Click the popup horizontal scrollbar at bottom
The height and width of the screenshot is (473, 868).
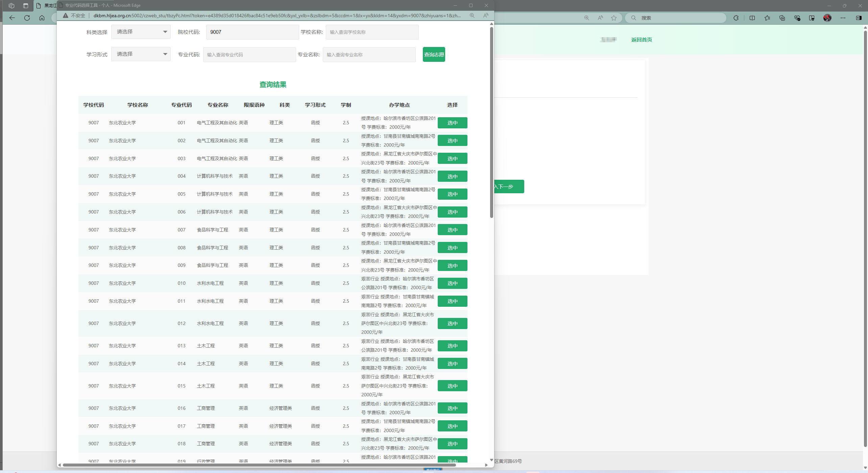point(259,465)
